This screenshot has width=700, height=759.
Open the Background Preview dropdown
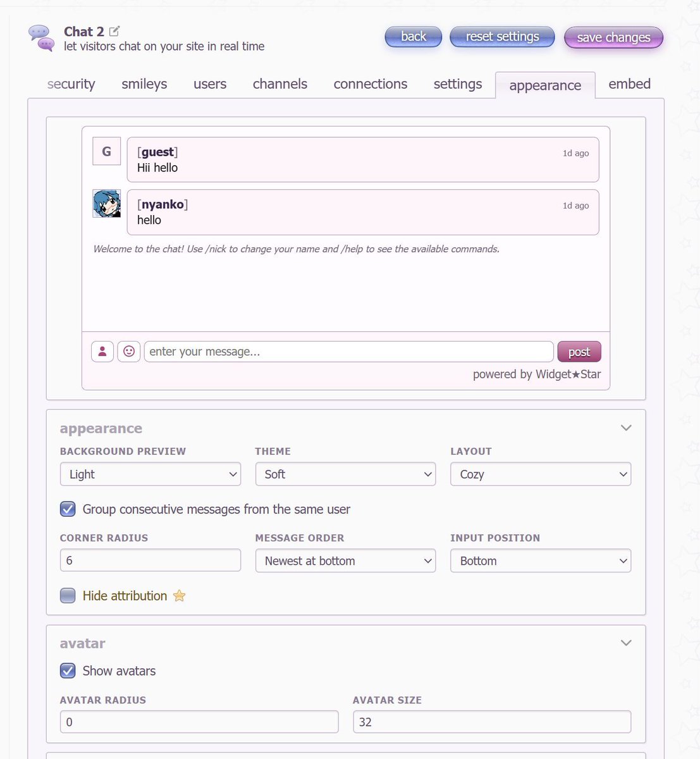click(150, 474)
